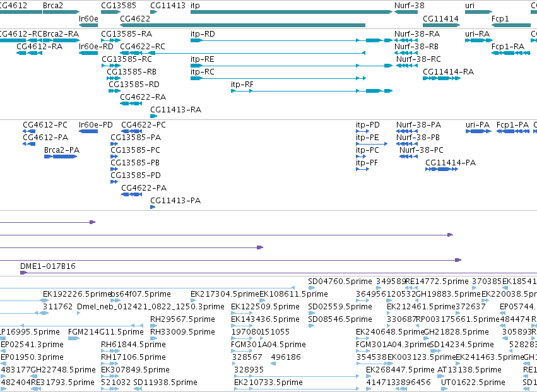The height and width of the screenshot is (392, 537).
Task: Click EST RH61844.5prime
Action: (x=111, y=351)
